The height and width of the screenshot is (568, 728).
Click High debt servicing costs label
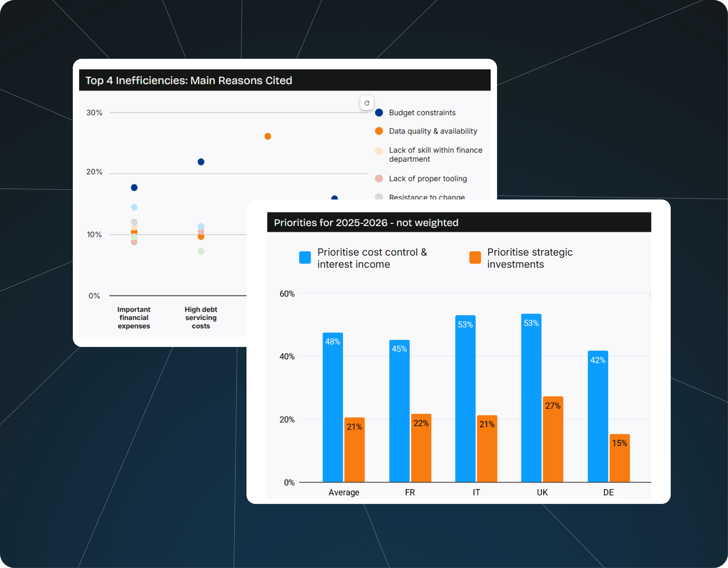point(201,318)
